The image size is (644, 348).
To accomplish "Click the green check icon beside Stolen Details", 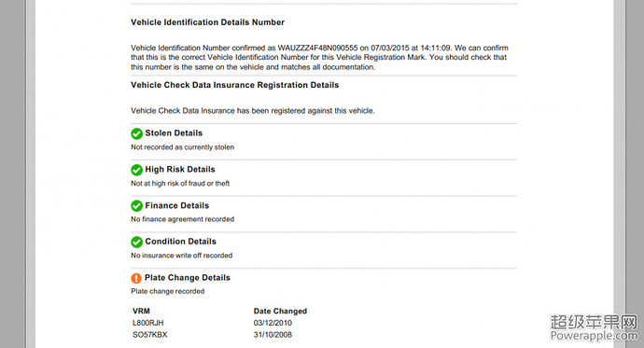I will (x=137, y=133).
